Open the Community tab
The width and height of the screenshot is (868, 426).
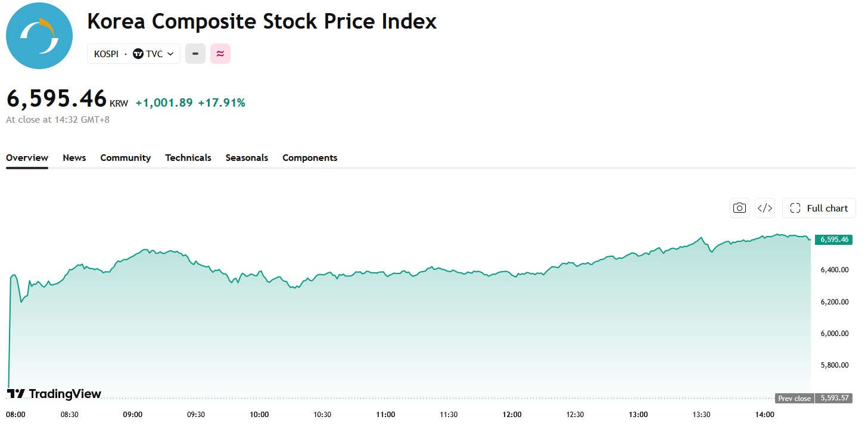coord(125,158)
